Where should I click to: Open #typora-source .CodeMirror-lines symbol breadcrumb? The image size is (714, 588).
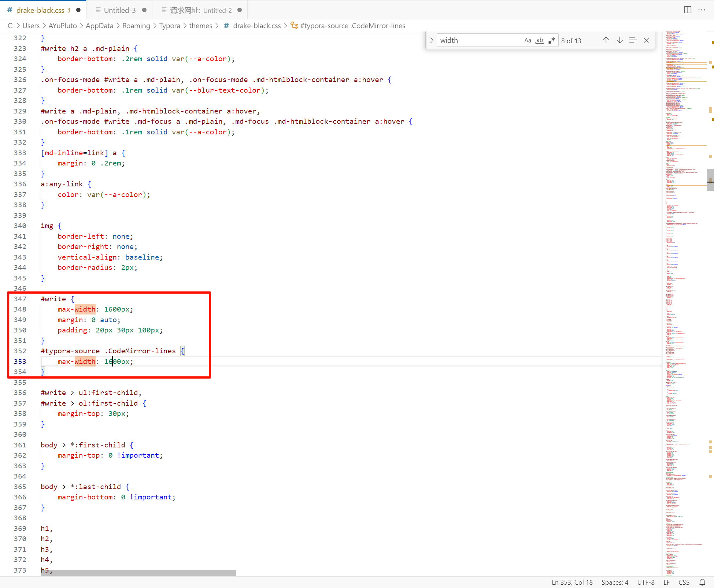pyautogui.click(x=348, y=26)
